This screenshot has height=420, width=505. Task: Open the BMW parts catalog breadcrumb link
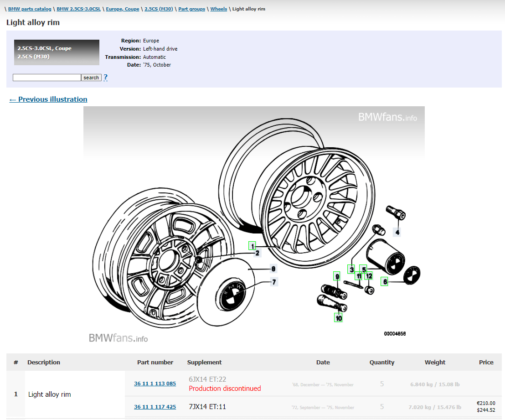pyautogui.click(x=30, y=9)
